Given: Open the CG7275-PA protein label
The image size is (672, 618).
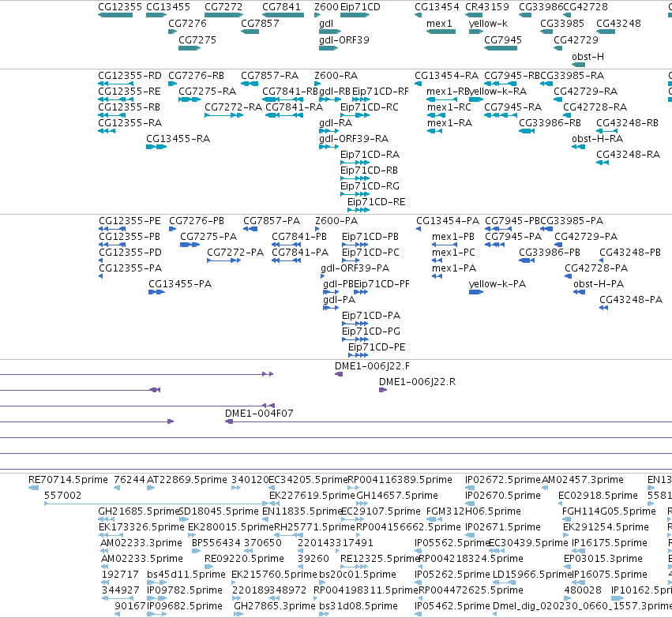Looking at the screenshot, I should click(x=208, y=237).
